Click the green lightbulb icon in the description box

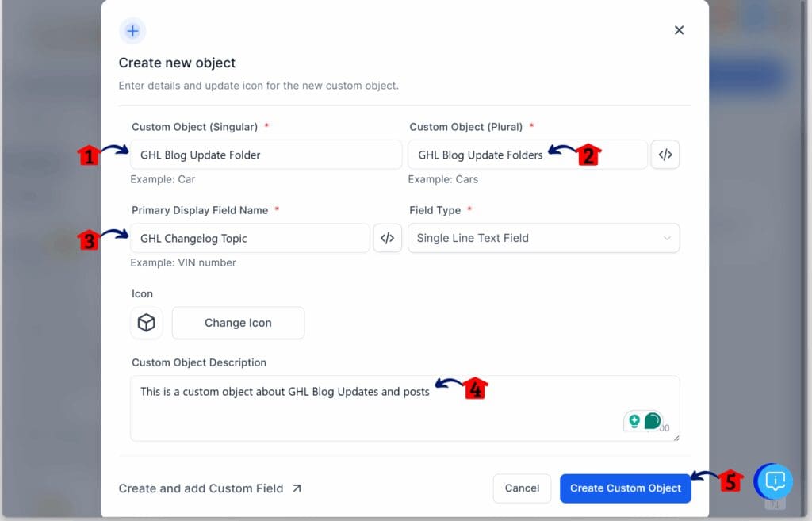point(634,421)
